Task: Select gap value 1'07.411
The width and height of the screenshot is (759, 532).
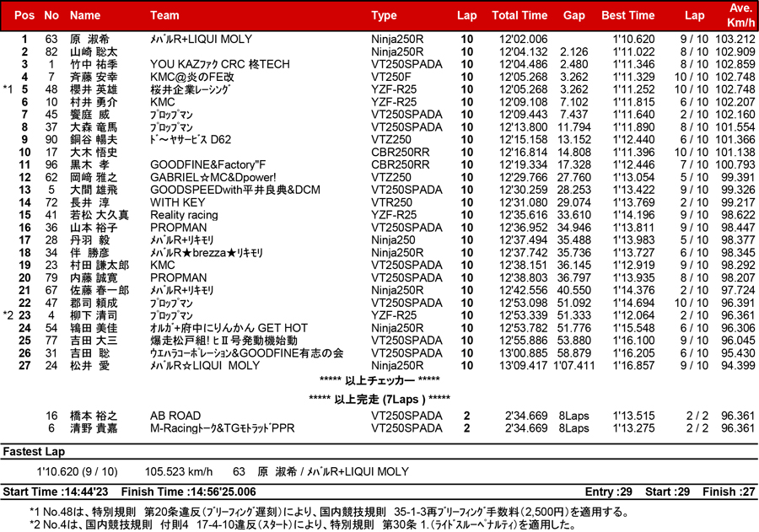Action: (574, 366)
